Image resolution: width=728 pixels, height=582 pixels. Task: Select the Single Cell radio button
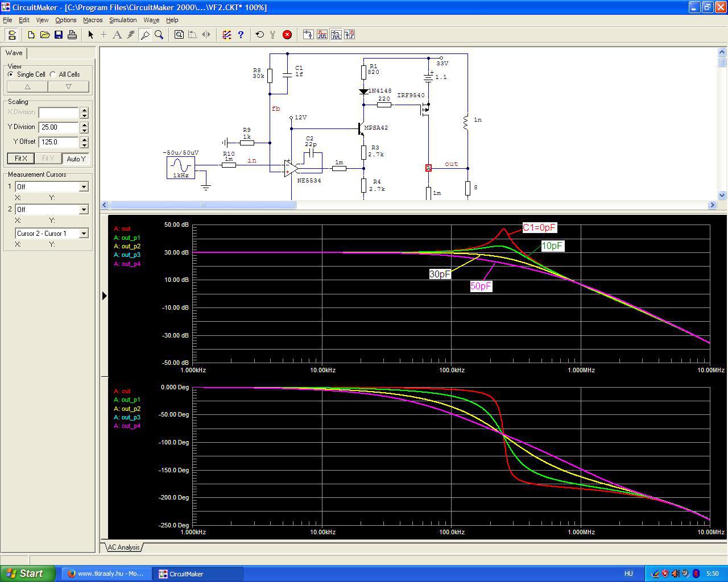point(11,74)
